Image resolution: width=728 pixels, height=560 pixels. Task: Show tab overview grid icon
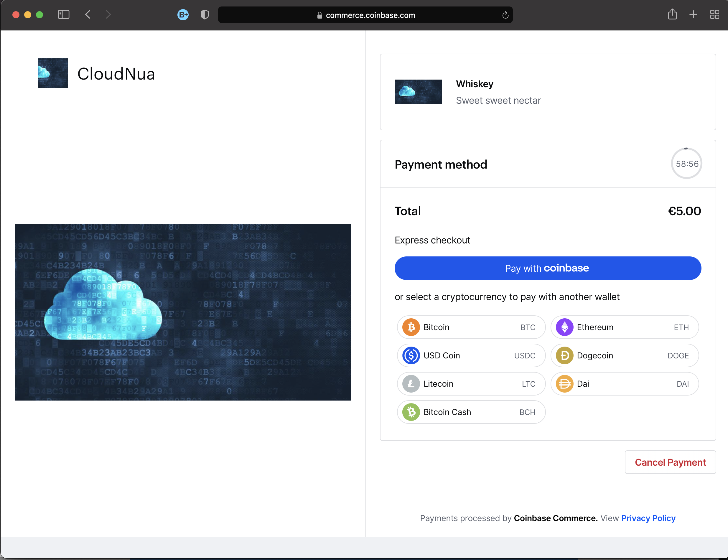(x=714, y=15)
